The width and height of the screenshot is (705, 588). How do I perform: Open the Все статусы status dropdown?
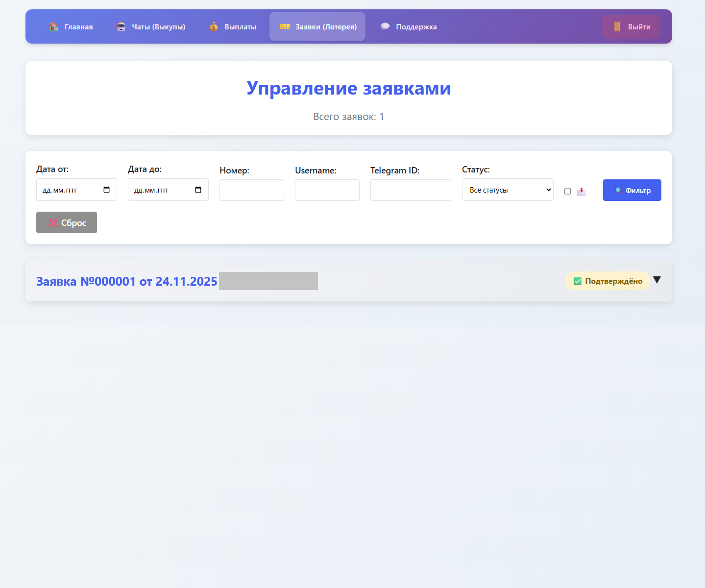pos(508,190)
